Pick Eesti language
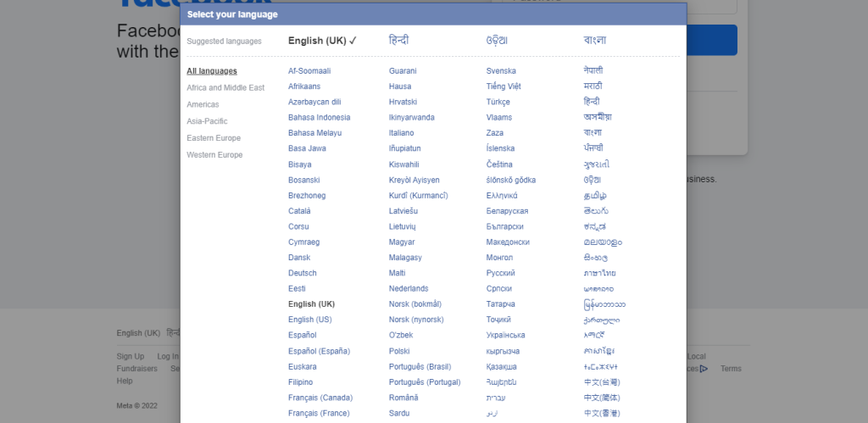This screenshot has height=423, width=868. coord(297,288)
